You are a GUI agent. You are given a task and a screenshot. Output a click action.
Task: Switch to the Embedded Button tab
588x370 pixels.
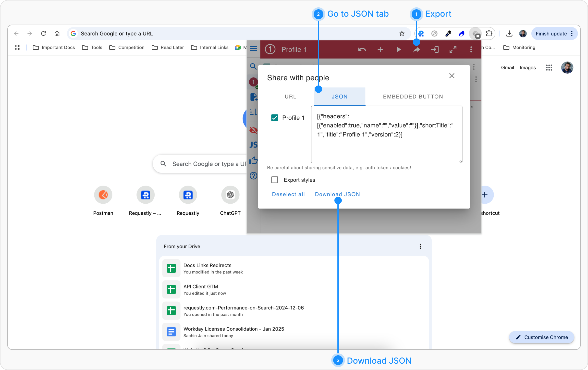click(x=413, y=97)
